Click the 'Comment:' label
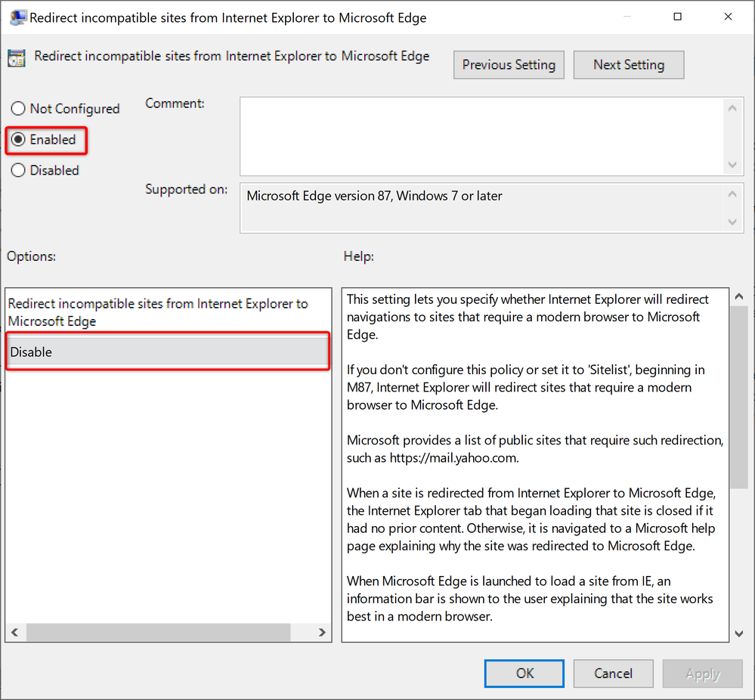The height and width of the screenshot is (700, 755). [x=175, y=104]
